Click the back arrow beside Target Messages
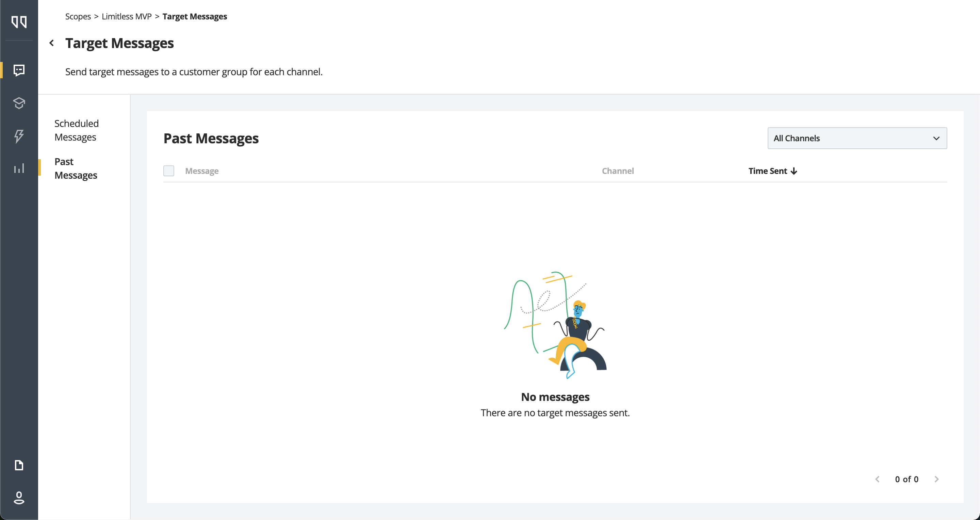This screenshot has width=980, height=520. coord(52,43)
